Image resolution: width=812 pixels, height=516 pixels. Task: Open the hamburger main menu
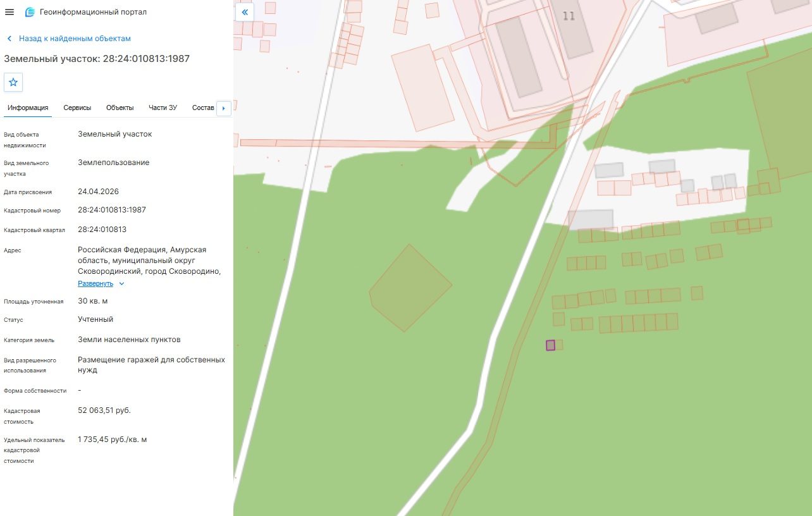(x=9, y=12)
